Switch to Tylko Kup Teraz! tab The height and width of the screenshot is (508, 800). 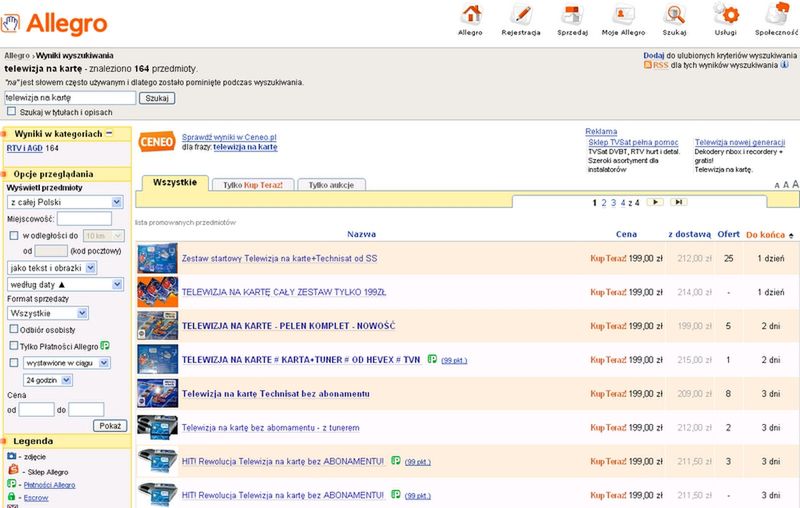point(253,185)
